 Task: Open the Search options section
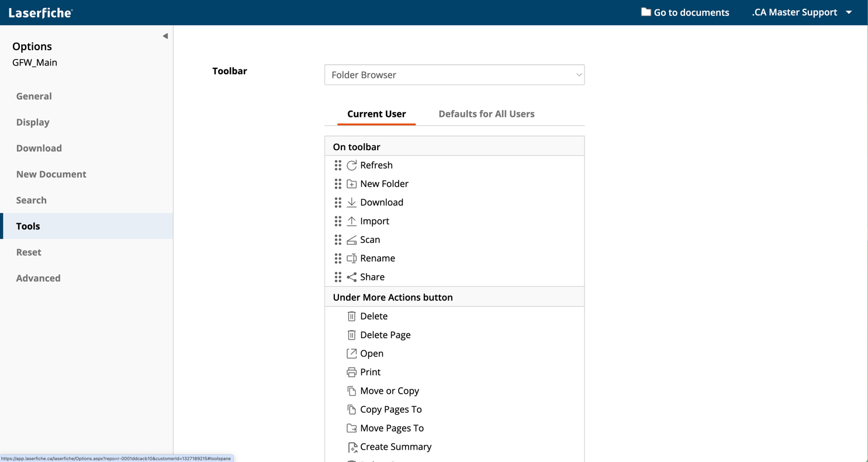click(87, 200)
